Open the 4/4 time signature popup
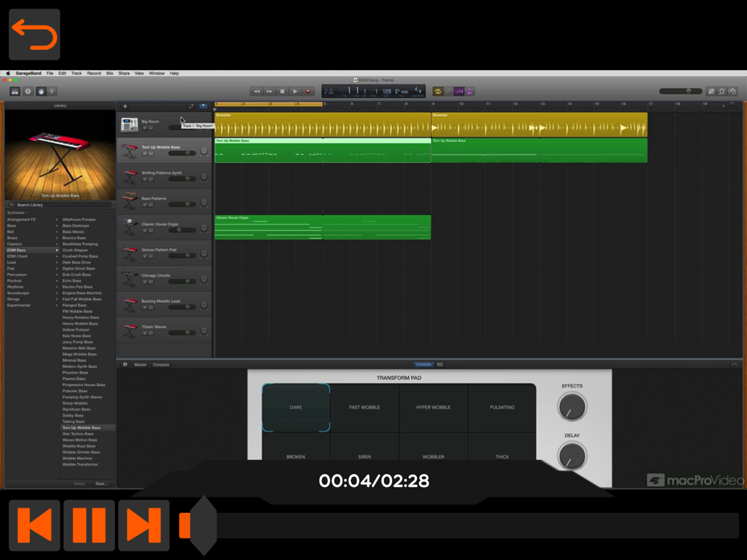Screen dimensions: 747x560 pos(418,90)
